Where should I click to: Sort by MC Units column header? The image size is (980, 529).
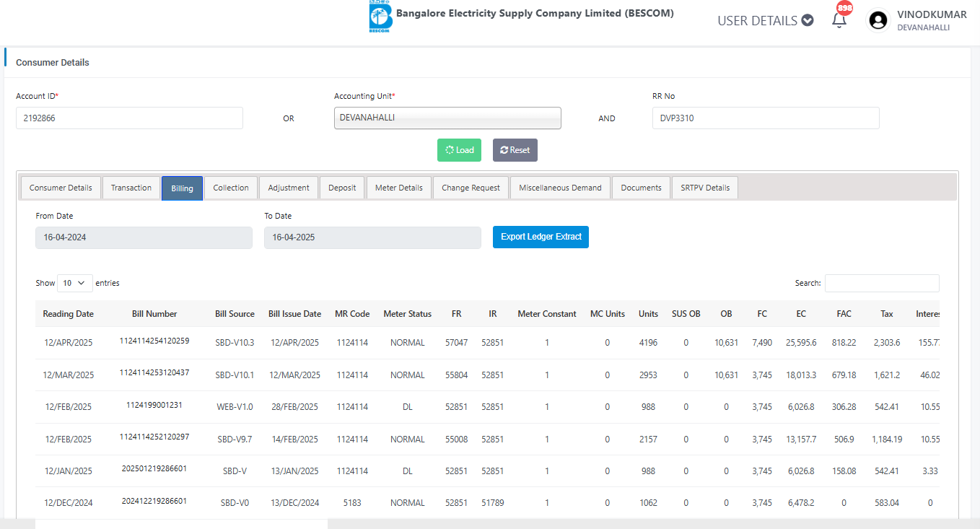(x=608, y=314)
